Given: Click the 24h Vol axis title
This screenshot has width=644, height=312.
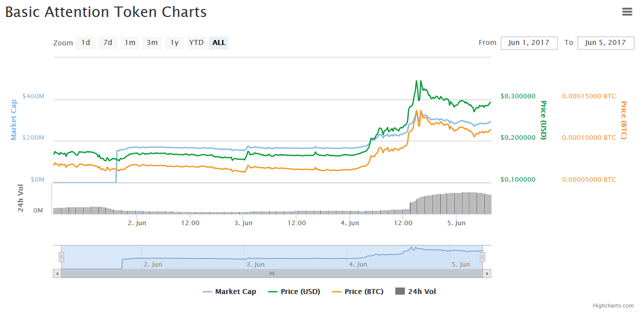Looking at the screenshot, I should point(21,198).
